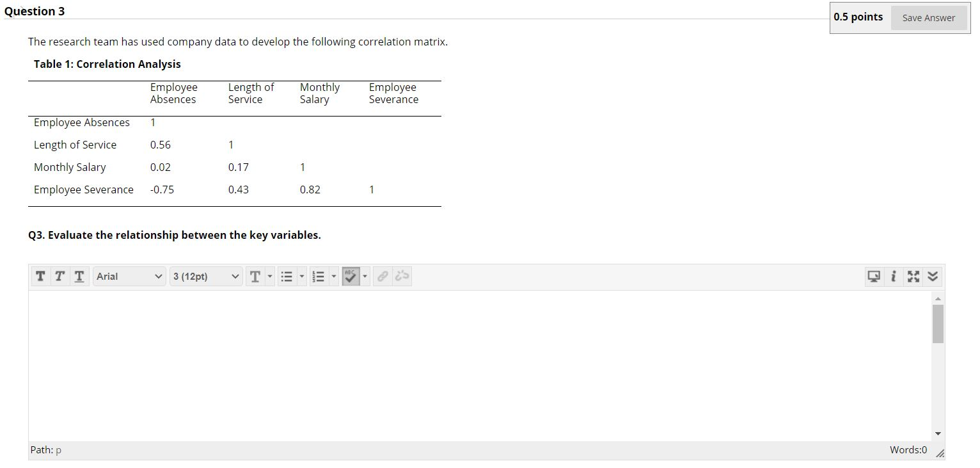Click the 'Employee Severance' column header
The height and width of the screenshot is (468, 980).
point(393,93)
